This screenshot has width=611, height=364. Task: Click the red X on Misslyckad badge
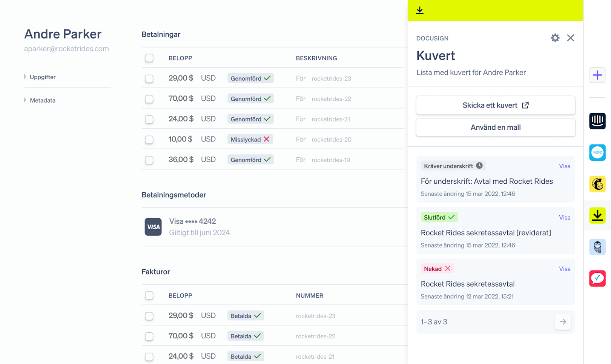click(267, 139)
